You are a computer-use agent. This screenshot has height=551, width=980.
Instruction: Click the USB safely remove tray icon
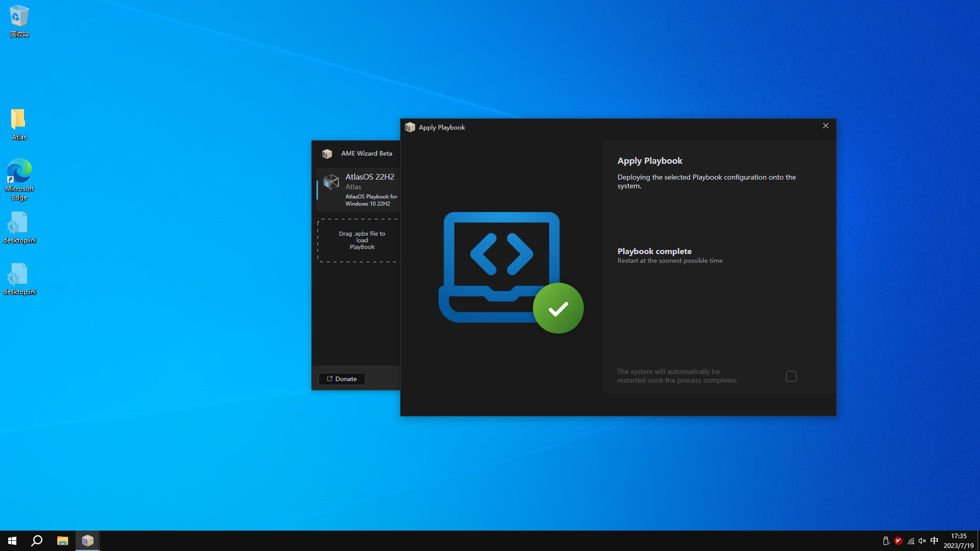pyautogui.click(x=886, y=541)
